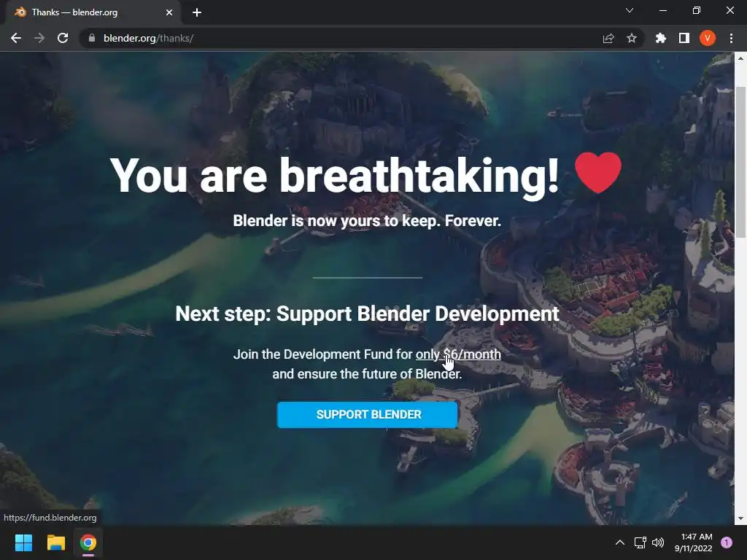
Task: Click the scrollbar up arrow
Action: click(740, 58)
